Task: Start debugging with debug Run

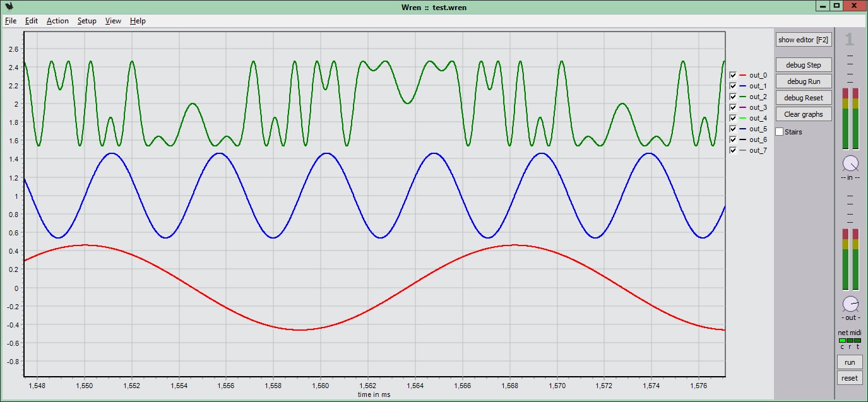Action: point(804,81)
